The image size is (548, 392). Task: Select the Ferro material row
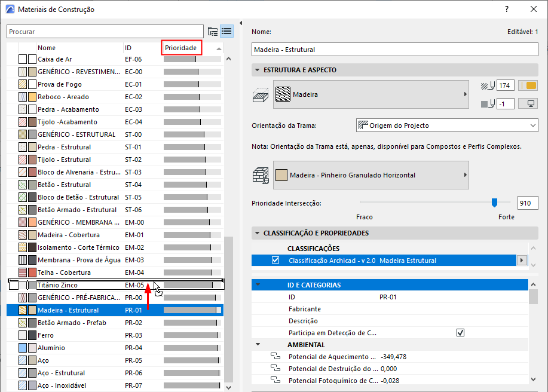tap(115, 335)
